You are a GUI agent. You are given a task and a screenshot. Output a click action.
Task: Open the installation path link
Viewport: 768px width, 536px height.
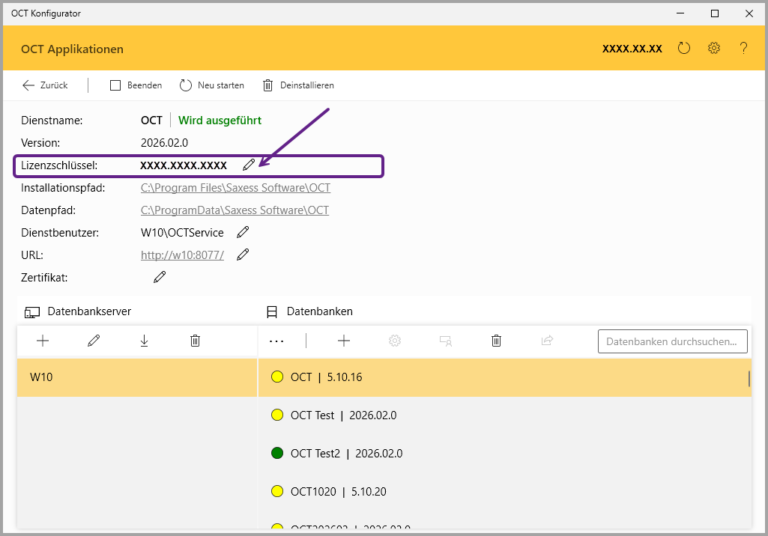tap(235, 188)
